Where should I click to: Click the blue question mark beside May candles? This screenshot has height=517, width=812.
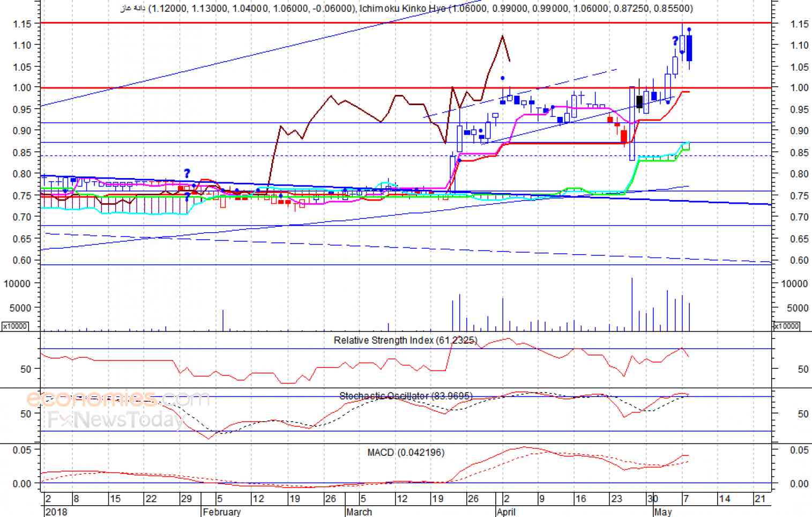coord(675,41)
